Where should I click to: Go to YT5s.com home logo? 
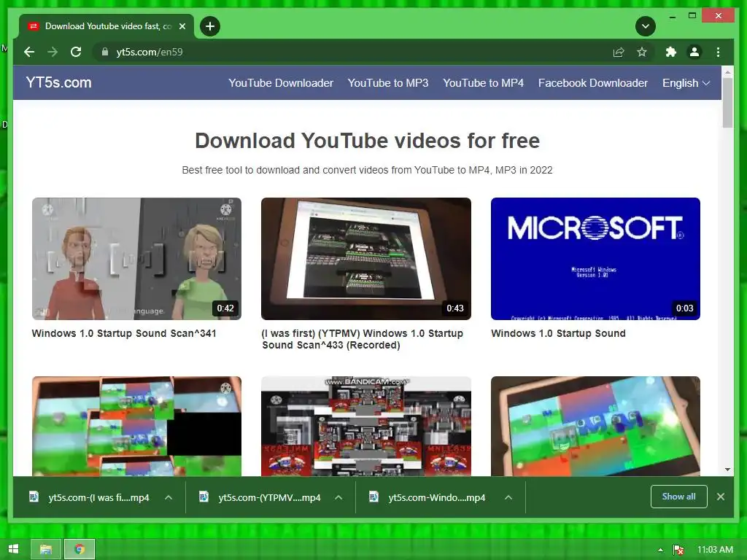tap(58, 82)
